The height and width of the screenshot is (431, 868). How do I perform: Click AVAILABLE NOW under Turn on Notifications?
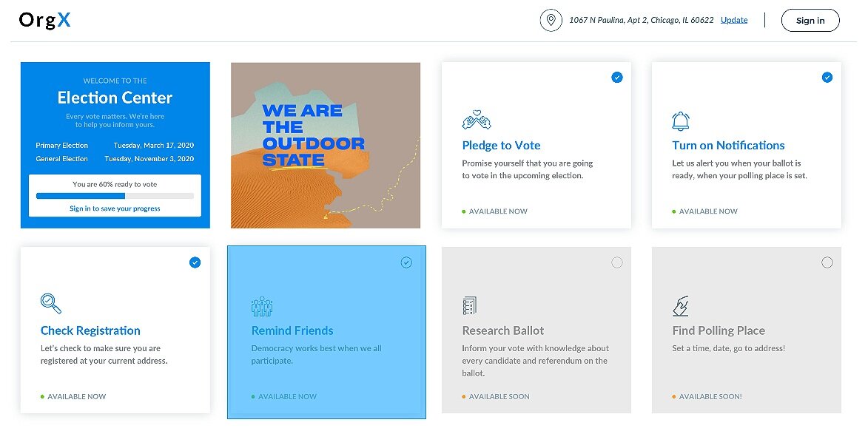coord(709,211)
